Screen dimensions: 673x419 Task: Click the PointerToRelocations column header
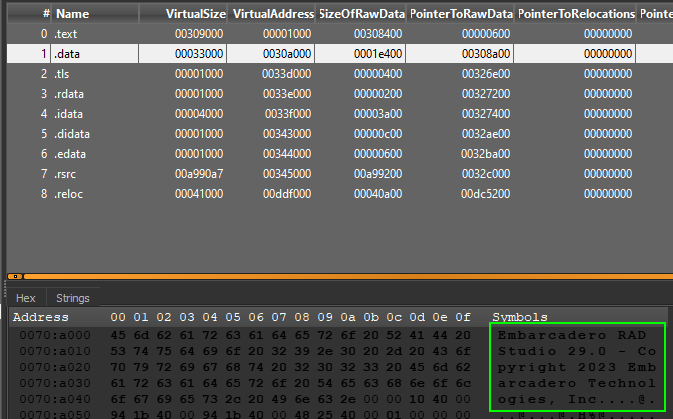point(575,14)
